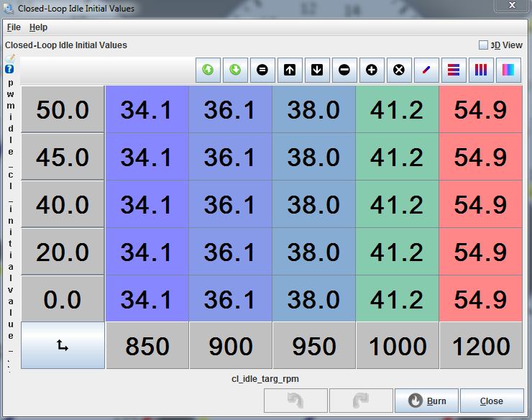Select the 1000 rpm column header
This screenshot has width=532, height=420.
[398, 345]
